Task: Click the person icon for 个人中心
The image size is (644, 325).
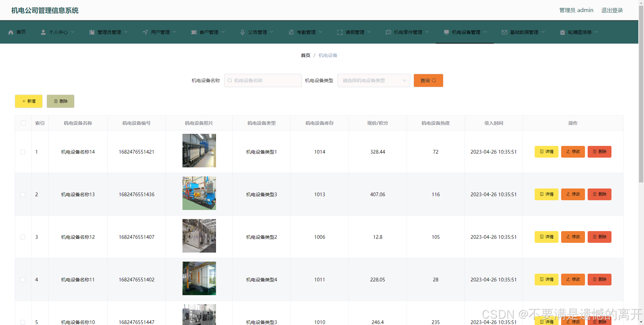Action: 43,32
